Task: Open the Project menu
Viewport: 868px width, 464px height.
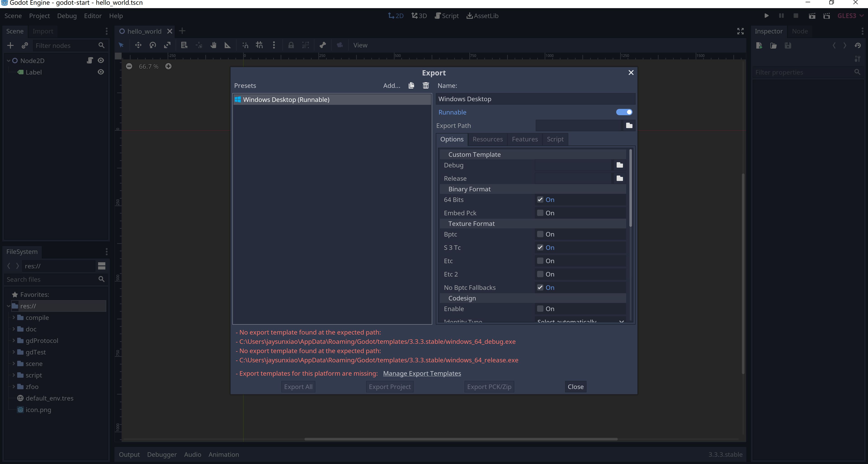Action: [x=39, y=16]
